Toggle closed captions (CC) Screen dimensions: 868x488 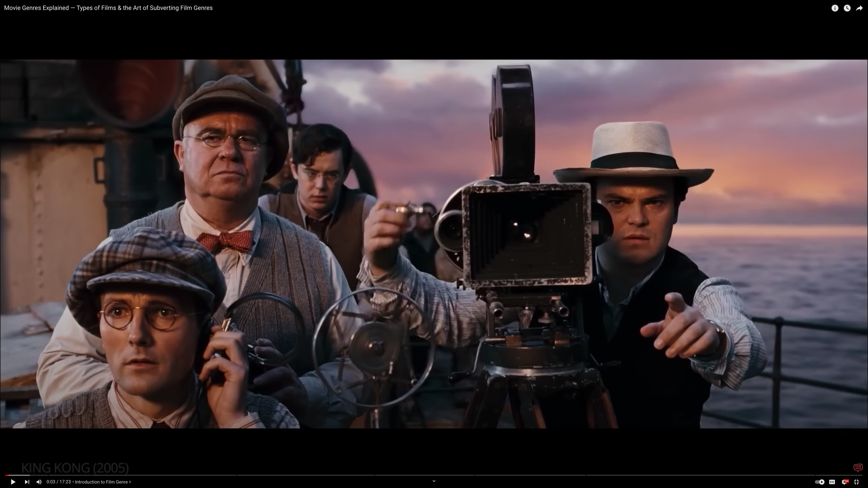click(x=832, y=482)
